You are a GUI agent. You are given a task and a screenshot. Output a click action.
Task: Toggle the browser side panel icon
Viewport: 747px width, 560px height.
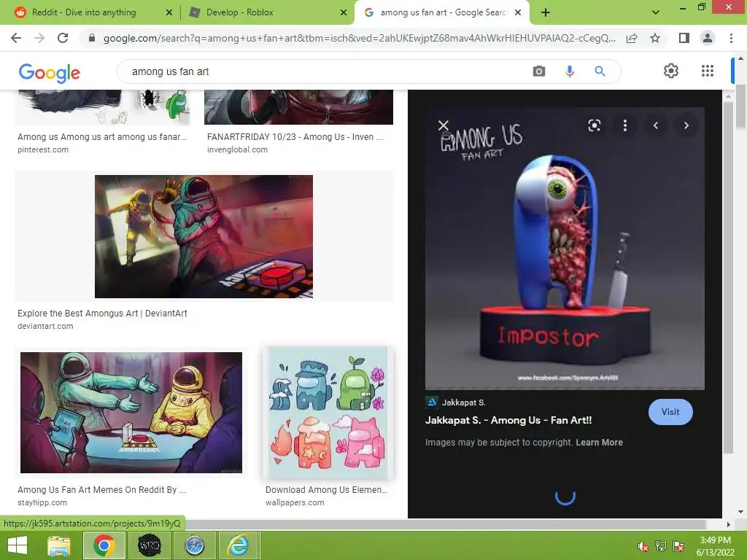point(684,38)
